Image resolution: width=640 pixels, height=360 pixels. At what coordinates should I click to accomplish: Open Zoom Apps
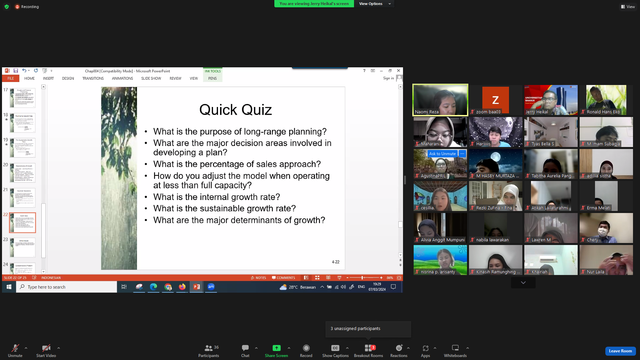(x=425, y=350)
